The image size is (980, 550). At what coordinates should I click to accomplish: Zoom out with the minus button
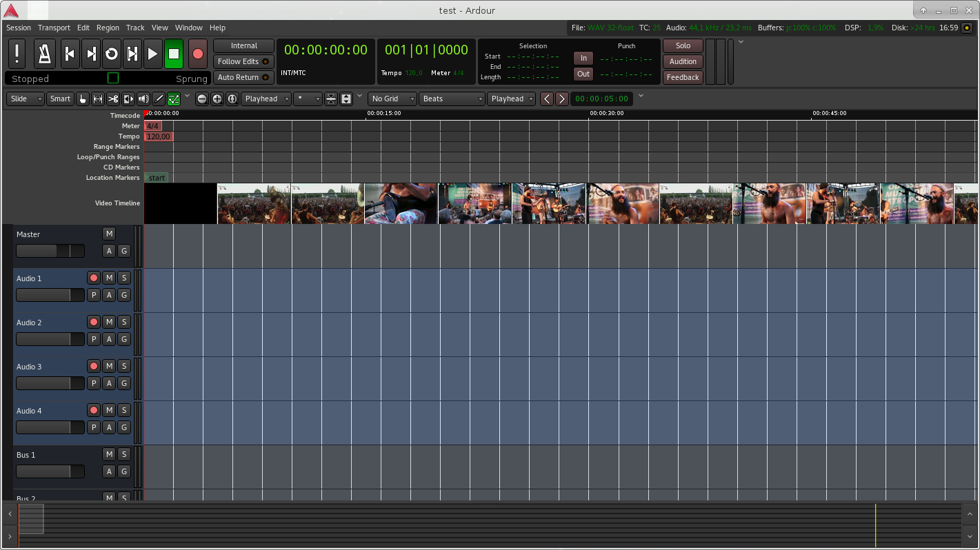(202, 99)
